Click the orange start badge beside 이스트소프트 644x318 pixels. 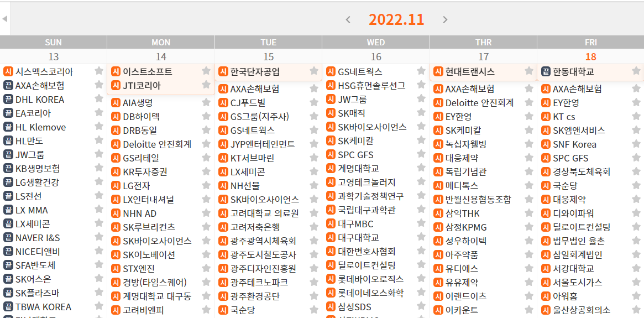pyautogui.click(x=116, y=71)
